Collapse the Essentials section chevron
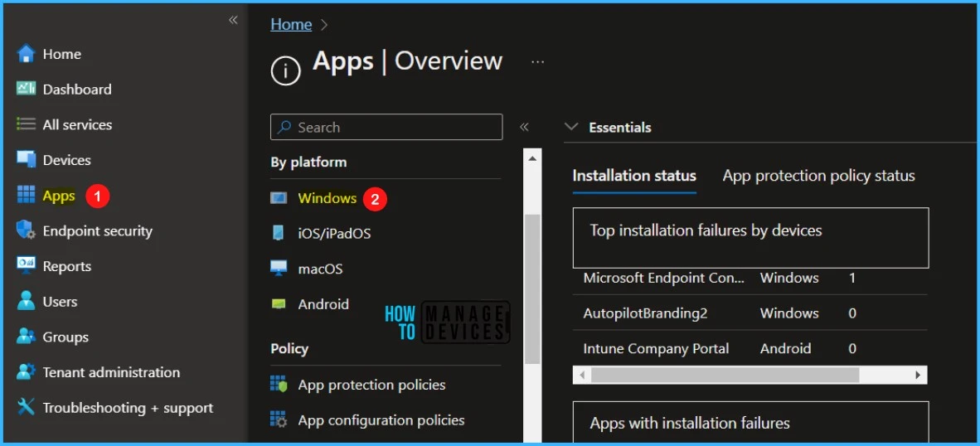Image resolution: width=980 pixels, height=446 pixels. pyautogui.click(x=570, y=127)
